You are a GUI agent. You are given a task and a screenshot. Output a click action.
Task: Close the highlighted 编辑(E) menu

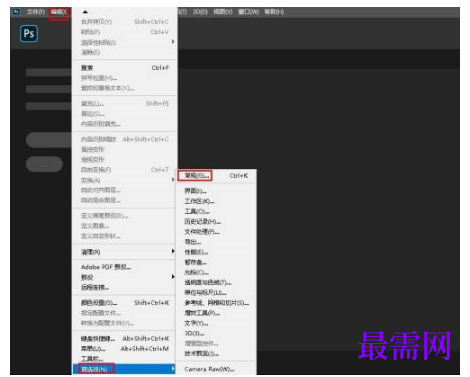click(59, 12)
